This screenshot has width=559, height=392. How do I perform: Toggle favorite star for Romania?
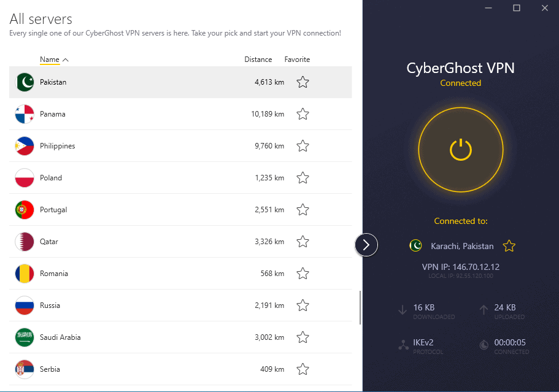303,274
